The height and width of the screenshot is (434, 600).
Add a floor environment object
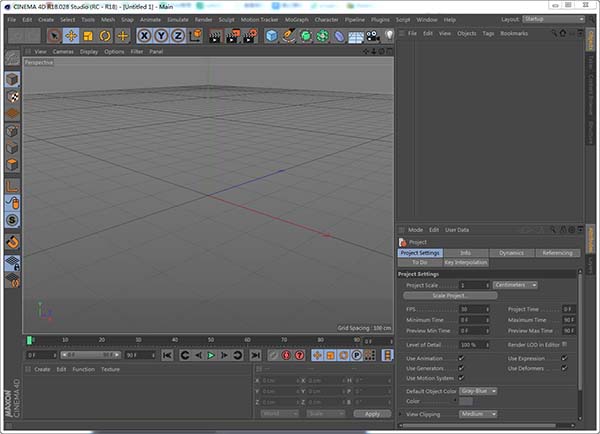coord(356,37)
